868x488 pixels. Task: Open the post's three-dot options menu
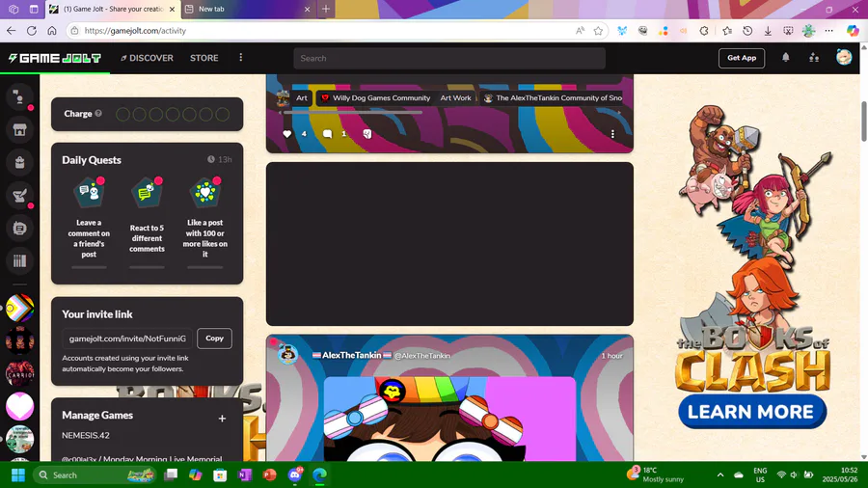pyautogui.click(x=612, y=134)
